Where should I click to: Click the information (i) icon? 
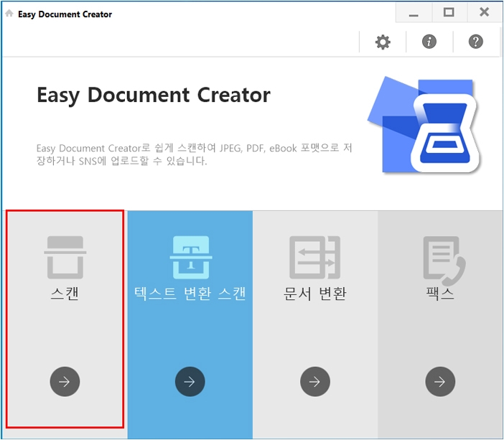(x=429, y=42)
